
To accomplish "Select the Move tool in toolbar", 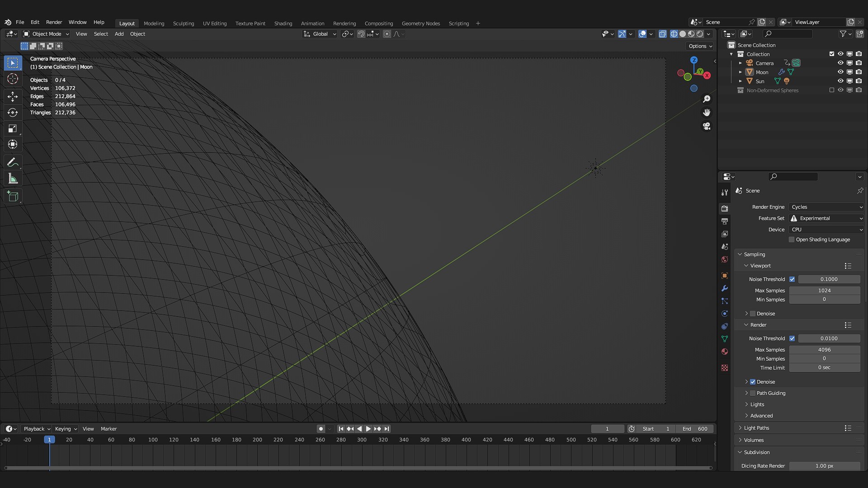I will tap(13, 96).
